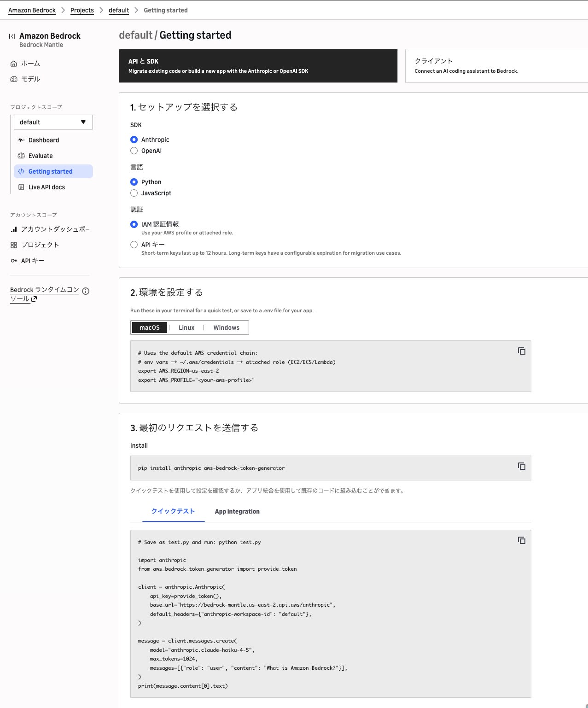The image size is (588, 708).
Task: Click the default / Getting started heading
Action: click(x=175, y=35)
